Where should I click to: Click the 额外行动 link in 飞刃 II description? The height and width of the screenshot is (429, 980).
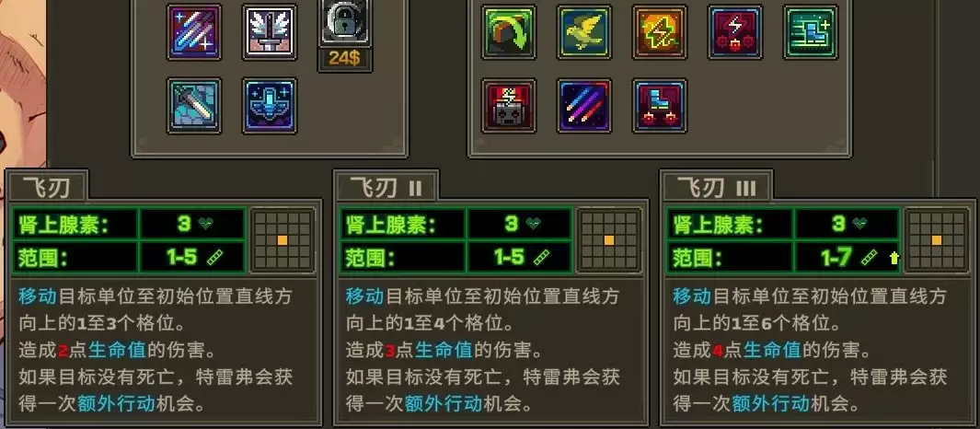coord(444,403)
